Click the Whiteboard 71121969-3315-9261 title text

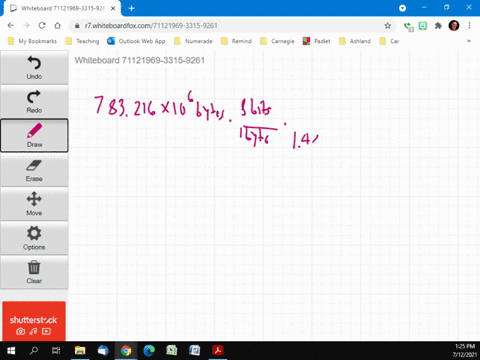[x=140, y=60]
